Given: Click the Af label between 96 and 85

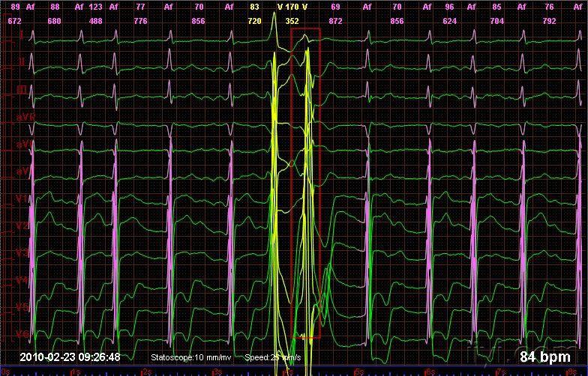Looking at the screenshot, I should tap(471, 7).
